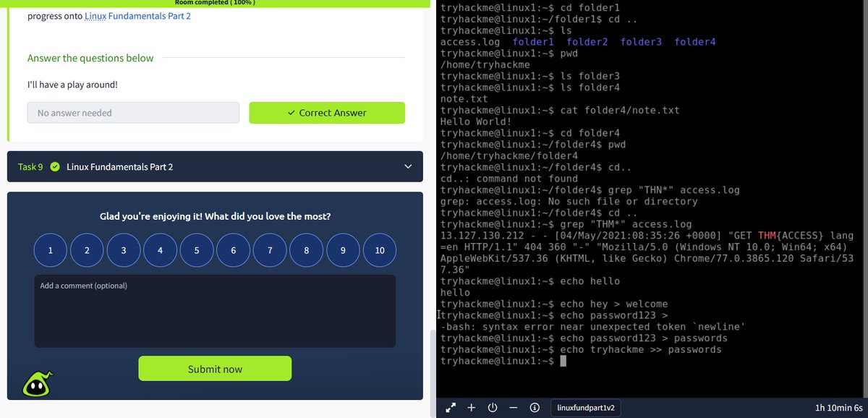Screen dimensions: 868x418
Task: Click 'Glad you're enjoying it!' heading
Action: coord(215,216)
